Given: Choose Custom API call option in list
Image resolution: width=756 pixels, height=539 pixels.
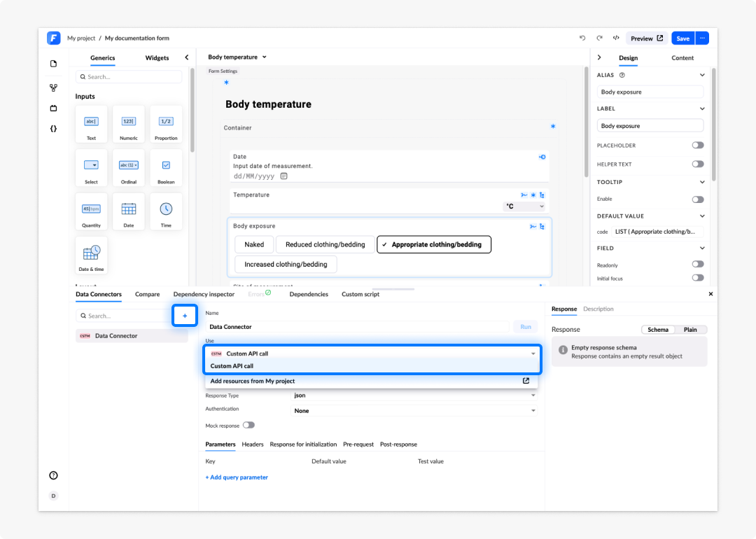Looking at the screenshot, I should [371, 366].
